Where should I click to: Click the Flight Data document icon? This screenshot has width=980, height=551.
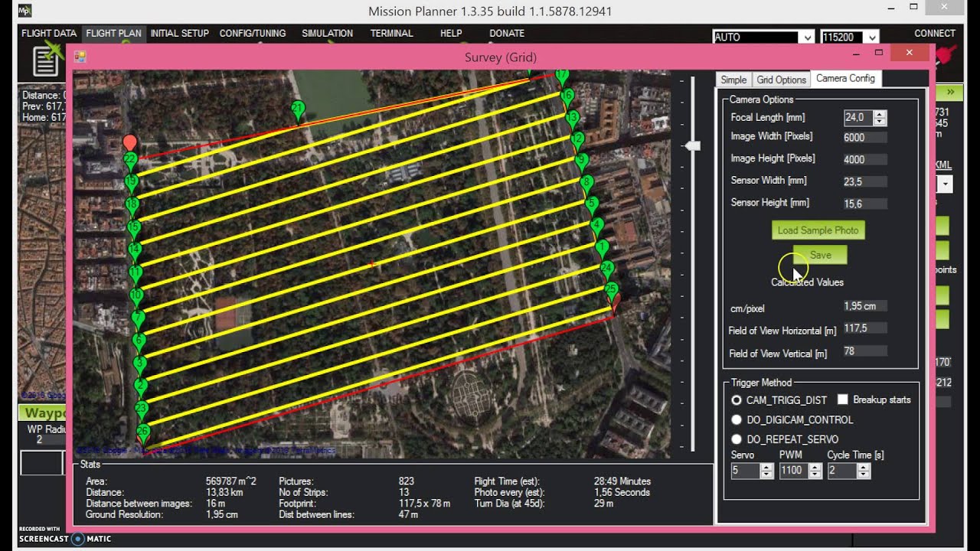[x=46, y=60]
